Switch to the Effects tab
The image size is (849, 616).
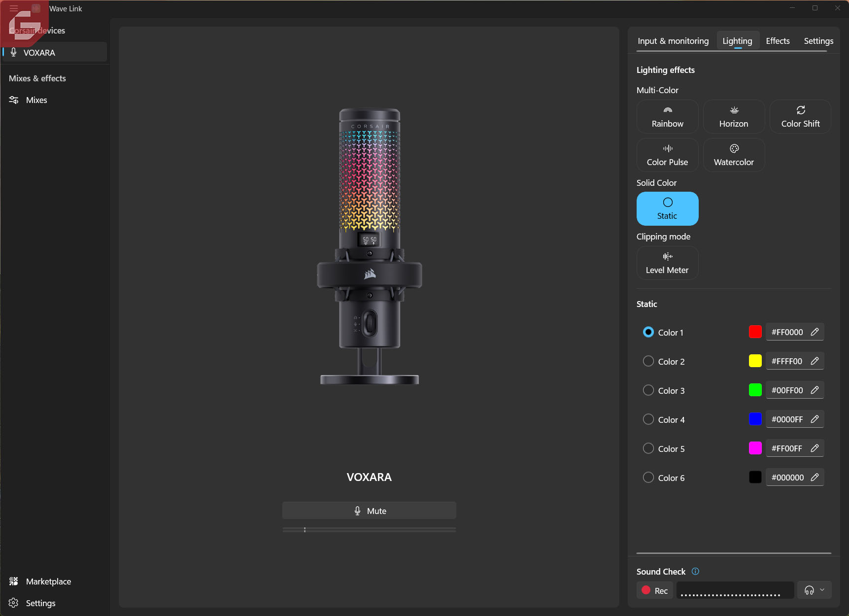coord(778,41)
